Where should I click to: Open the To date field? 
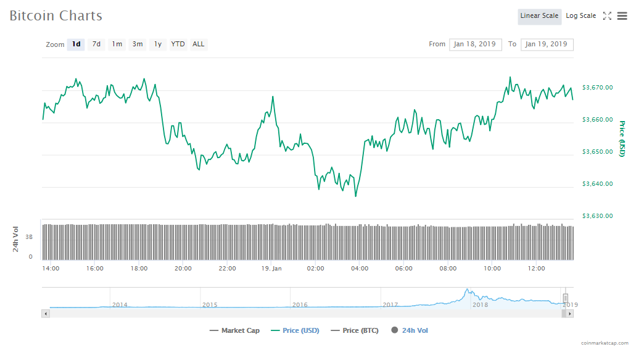[547, 44]
